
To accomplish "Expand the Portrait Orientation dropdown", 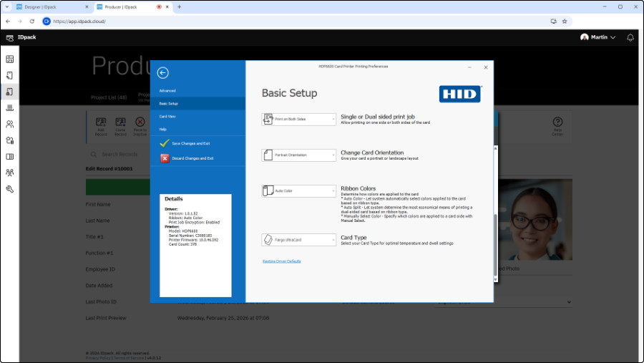I will tap(298, 155).
